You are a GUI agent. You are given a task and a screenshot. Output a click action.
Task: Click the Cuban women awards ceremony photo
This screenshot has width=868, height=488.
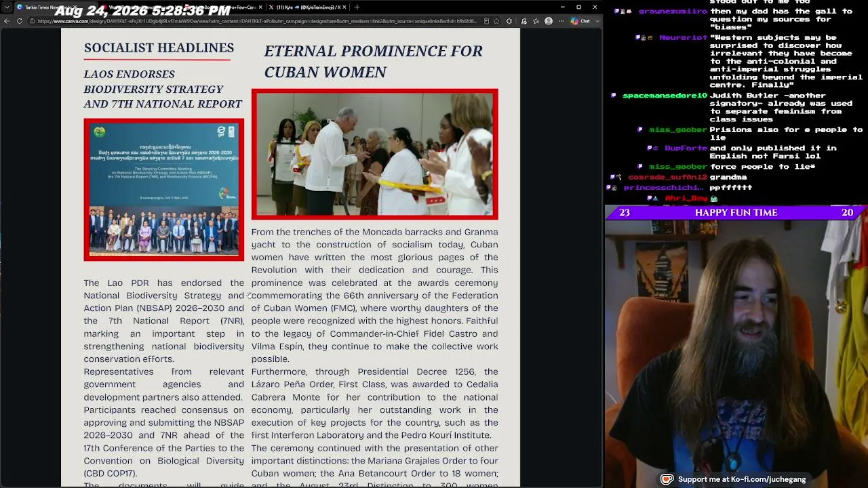(374, 155)
